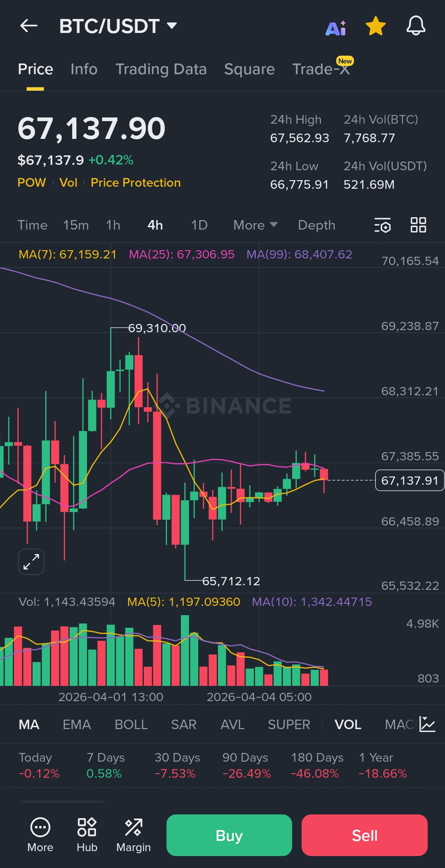Tap the +0.42% price change

tap(111, 160)
